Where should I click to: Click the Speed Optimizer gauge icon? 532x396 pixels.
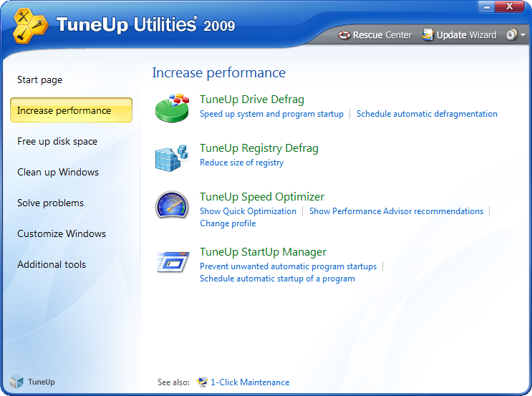(172, 205)
